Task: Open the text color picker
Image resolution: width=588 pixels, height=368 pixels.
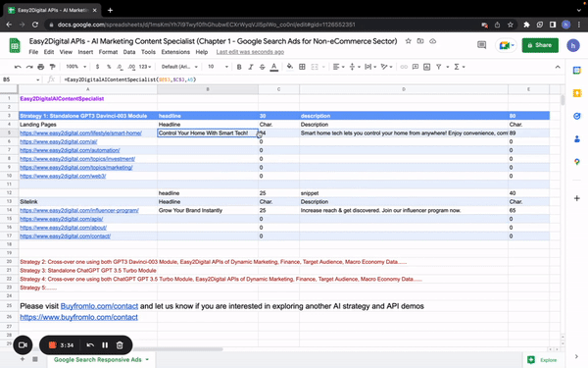Action: pyautogui.click(x=274, y=67)
